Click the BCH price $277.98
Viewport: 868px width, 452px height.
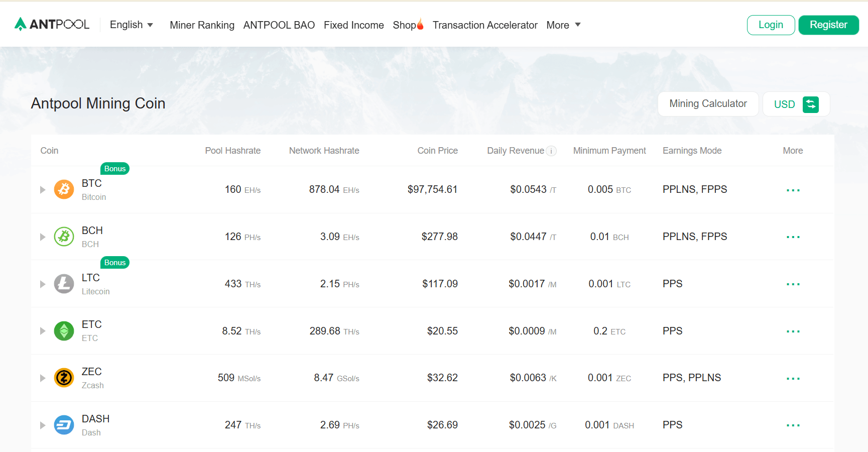pyautogui.click(x=440, y=237)
